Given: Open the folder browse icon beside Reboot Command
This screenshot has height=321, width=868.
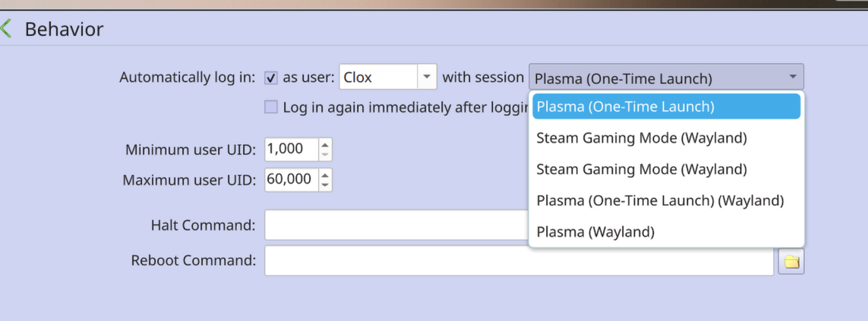Looking at the screenshot, I should point(791,262).
